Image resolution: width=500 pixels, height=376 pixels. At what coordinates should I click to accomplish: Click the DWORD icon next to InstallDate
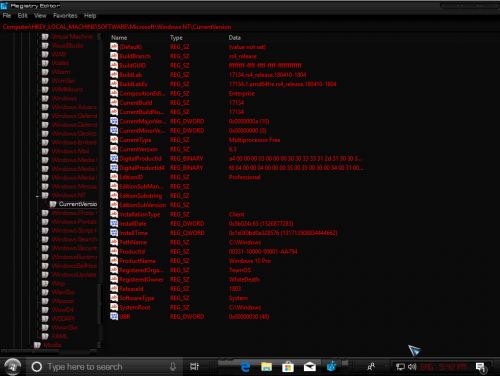click(x=114, y=223)
